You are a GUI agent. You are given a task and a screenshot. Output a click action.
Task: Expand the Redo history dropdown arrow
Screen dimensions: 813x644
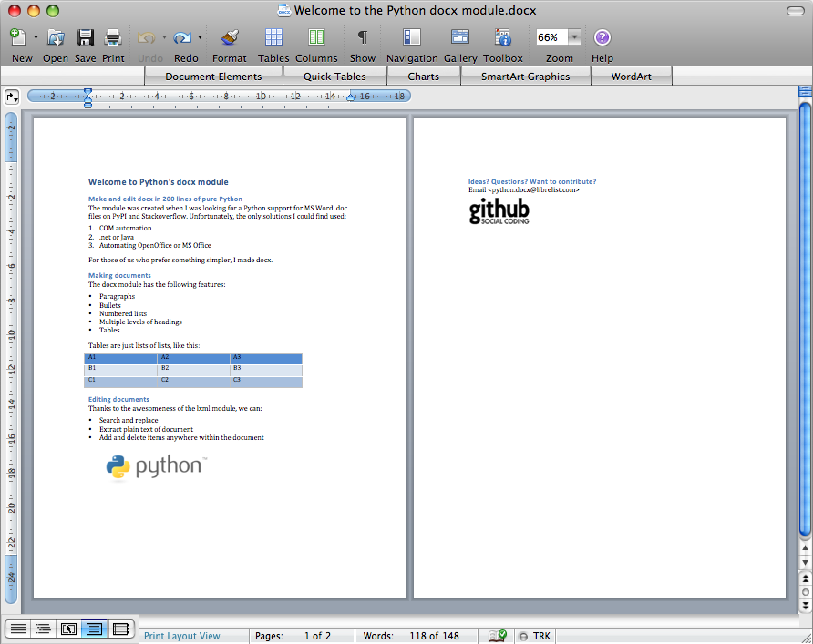coord(200,37)
